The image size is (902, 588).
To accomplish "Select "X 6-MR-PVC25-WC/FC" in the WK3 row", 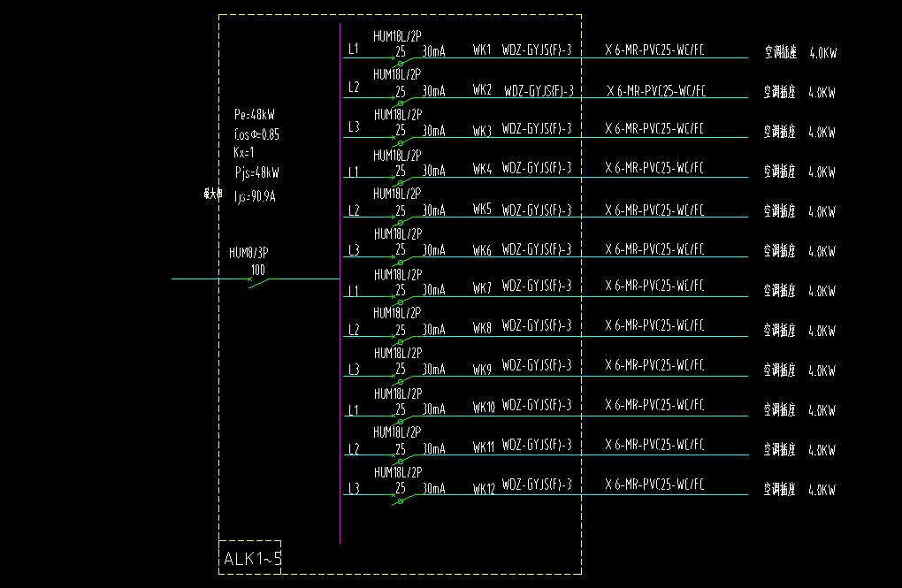I will [654, 129].
